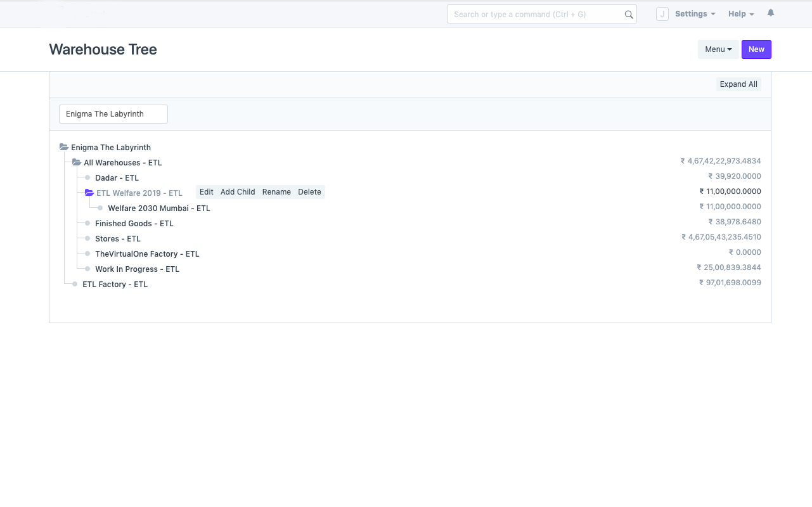This screenshot has height=507, width=812.
Task: Click Edit for ETL Welfare 2019
Action: [207, 192]
